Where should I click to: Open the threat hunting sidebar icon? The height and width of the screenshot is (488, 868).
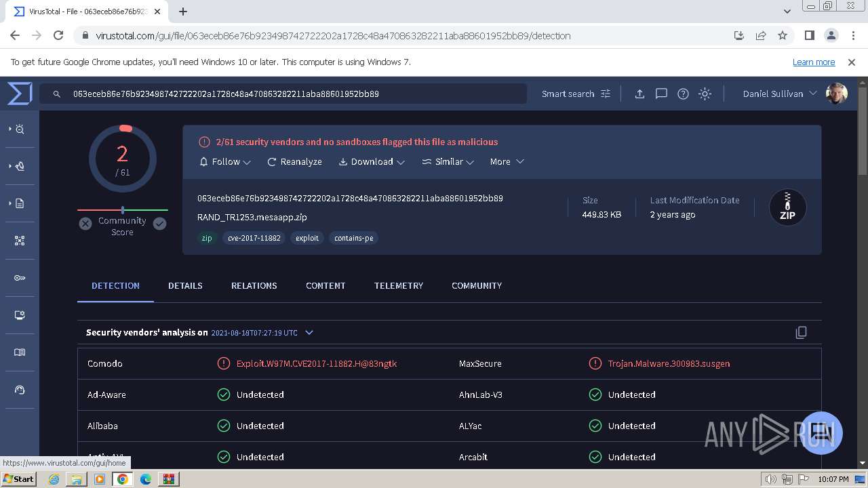[x=19, y=129]
